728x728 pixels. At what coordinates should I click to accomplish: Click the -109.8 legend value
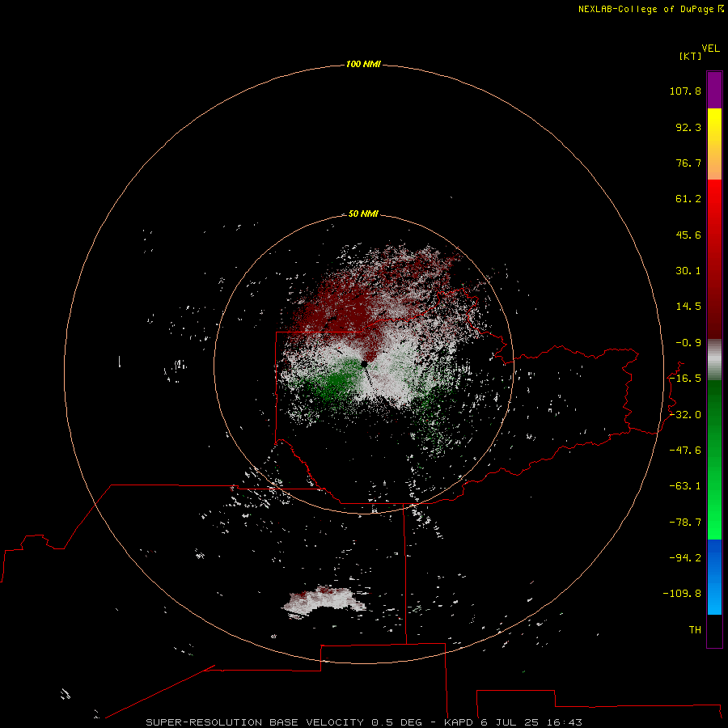[682, 594]
